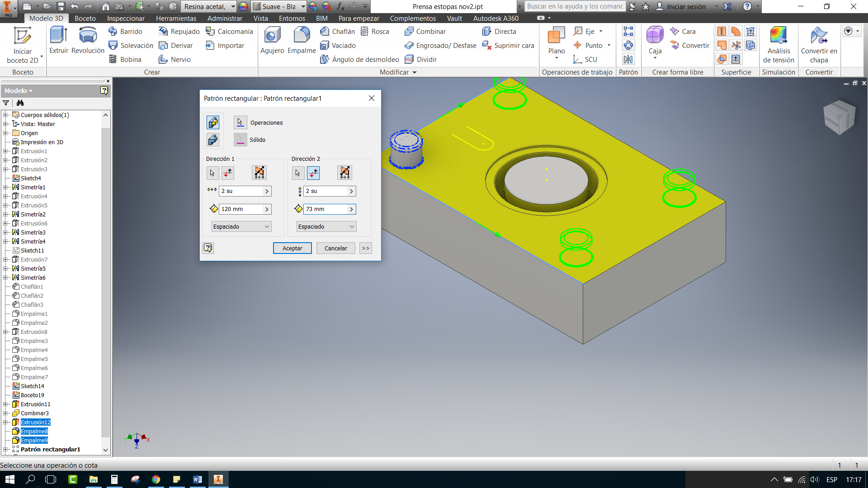Launch Análisis de tensión simulation

(778, 36)
